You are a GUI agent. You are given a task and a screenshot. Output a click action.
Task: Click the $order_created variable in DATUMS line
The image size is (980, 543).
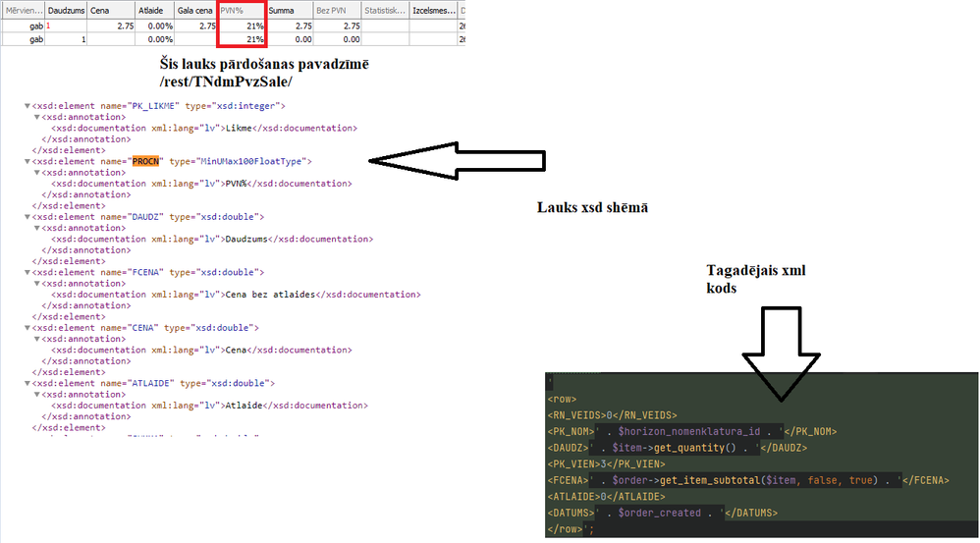[659, 513]
